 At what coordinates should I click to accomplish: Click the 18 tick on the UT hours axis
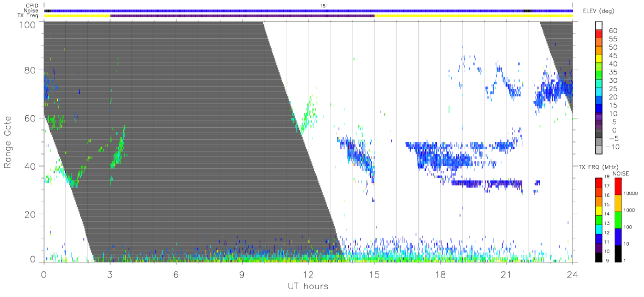click(441, 274)
